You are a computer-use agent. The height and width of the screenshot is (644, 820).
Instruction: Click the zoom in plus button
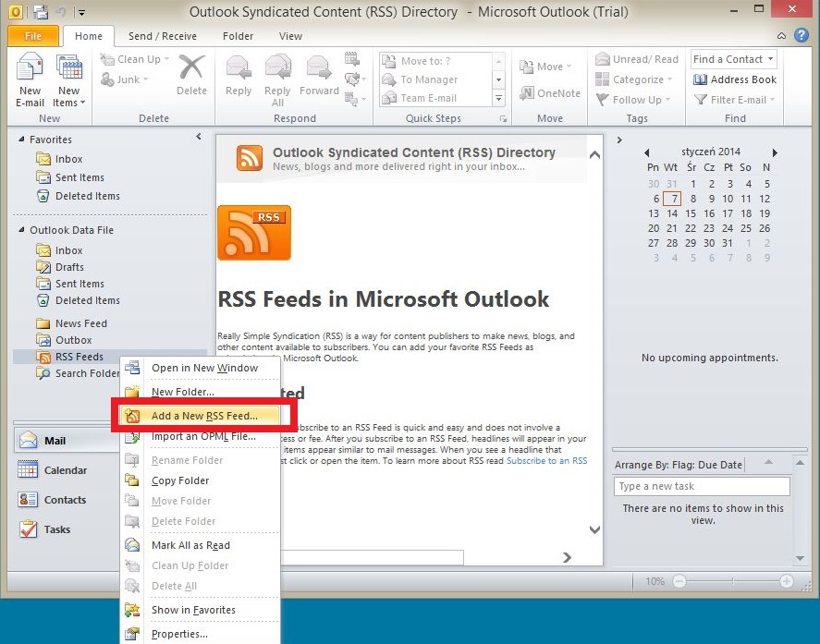[786, 581]
